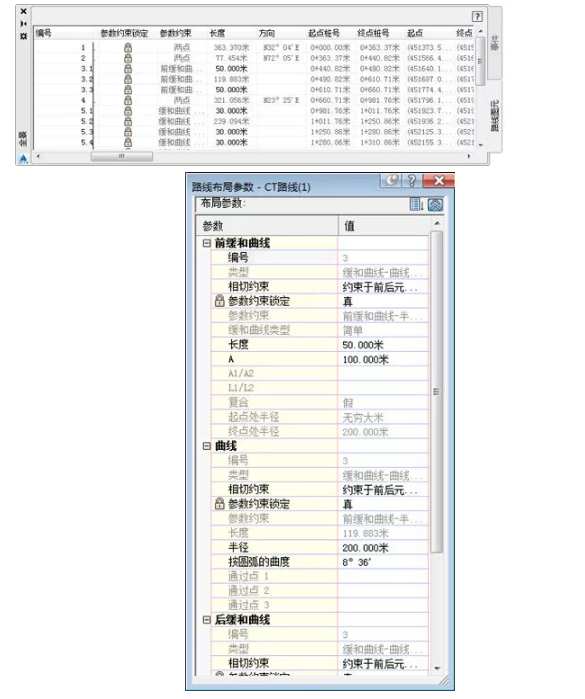Click the right arrow of horizontal scrollbar

click(469, 156)
